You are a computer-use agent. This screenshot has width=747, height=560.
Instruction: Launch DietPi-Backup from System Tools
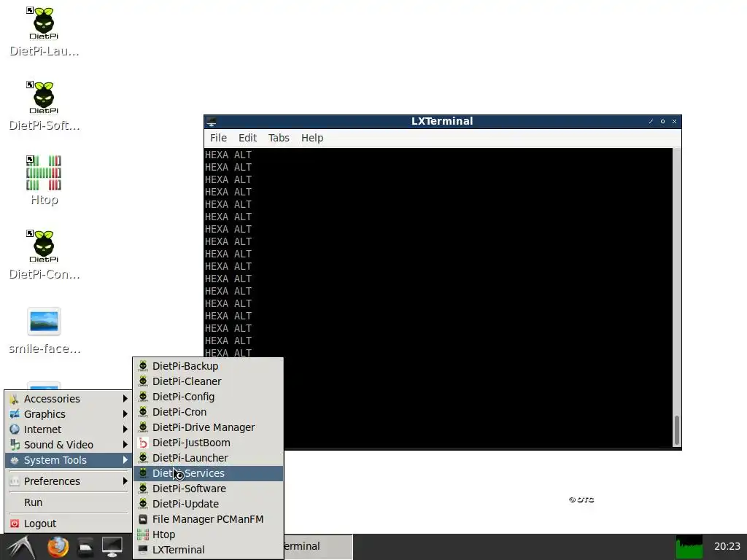[x=208, y=366]
